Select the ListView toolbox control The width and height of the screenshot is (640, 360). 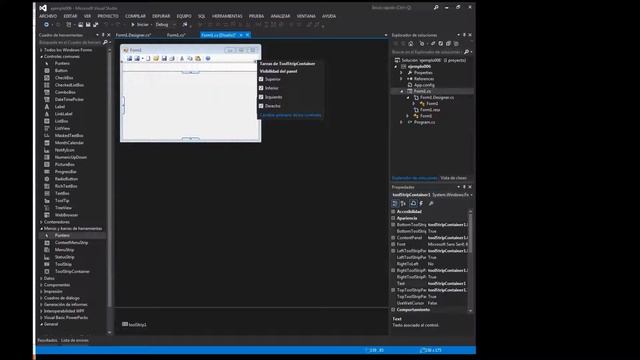coord(62,128)
